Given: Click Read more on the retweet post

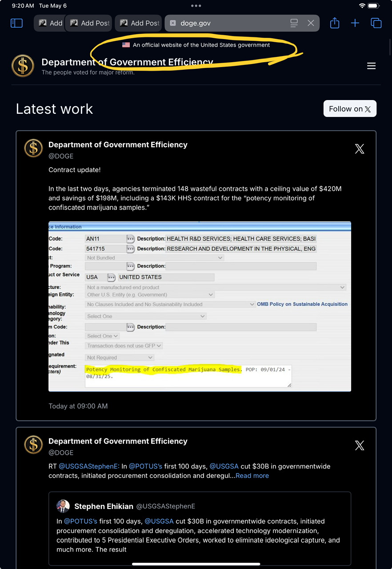Looking at the screenshot, I should coord(252,476).
